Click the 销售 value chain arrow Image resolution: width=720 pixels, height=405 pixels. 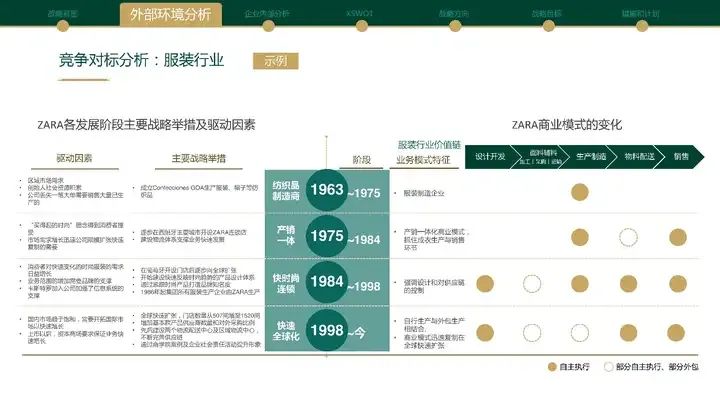(x=681, y=157)
